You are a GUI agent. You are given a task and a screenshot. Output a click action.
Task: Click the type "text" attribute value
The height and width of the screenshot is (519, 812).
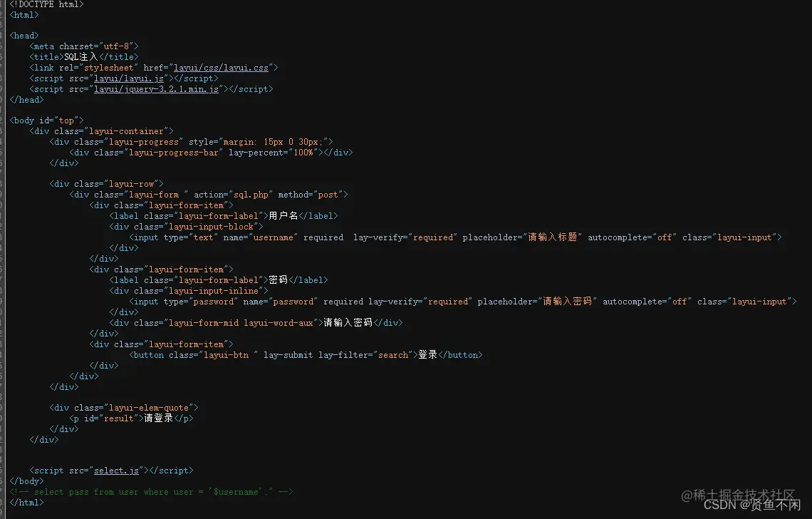click(x=204, y=237)
